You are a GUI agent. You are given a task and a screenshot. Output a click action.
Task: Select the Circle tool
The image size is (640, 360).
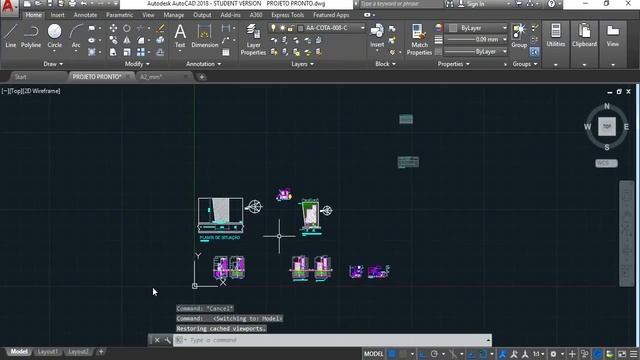54,36
